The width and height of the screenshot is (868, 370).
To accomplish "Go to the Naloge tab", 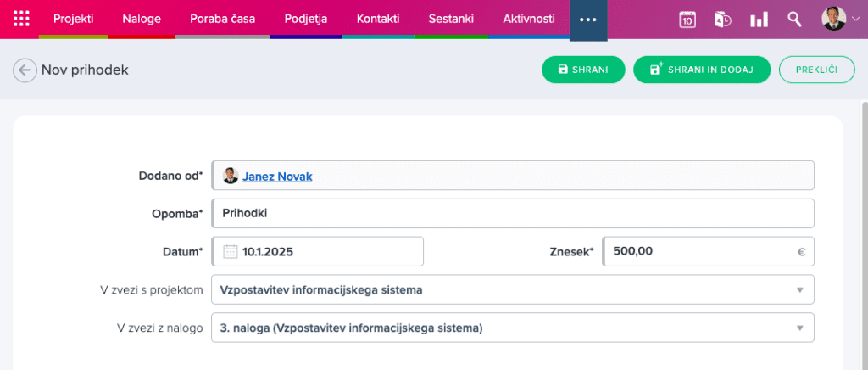I will [x=142, y=19].
